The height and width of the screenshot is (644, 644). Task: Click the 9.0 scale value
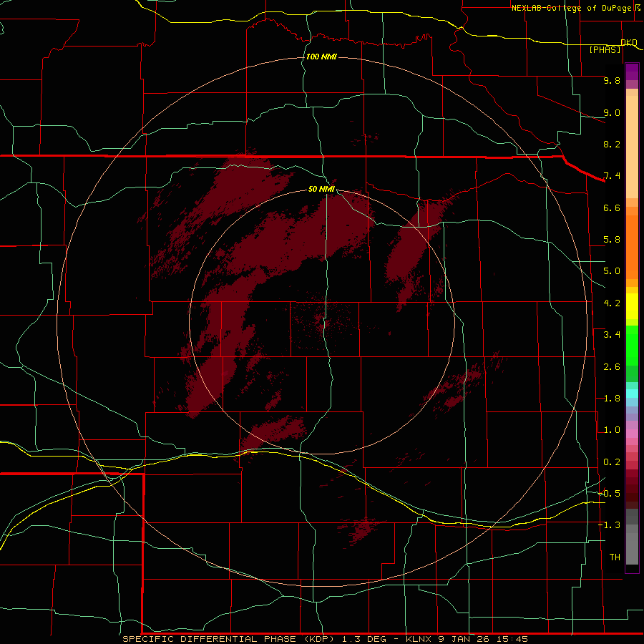[x=612, y=112]
